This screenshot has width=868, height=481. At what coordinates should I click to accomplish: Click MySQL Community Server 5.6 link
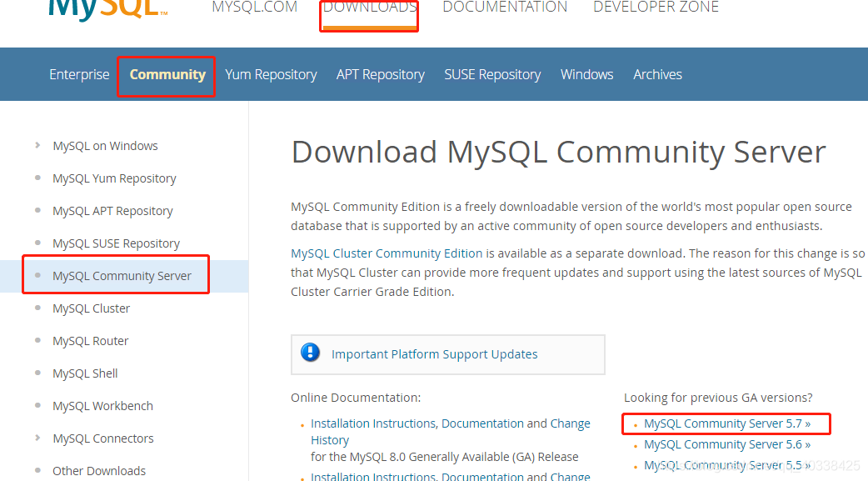[x=727, y=444]
